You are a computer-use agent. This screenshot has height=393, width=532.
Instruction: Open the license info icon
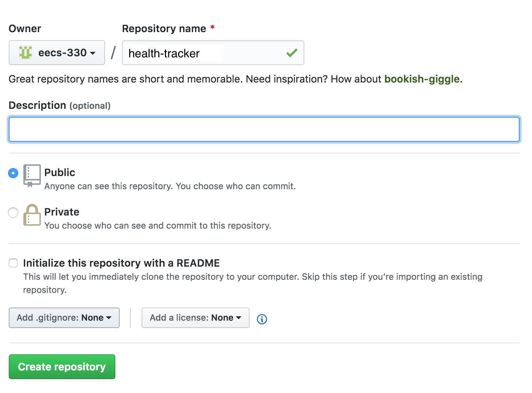262,319
